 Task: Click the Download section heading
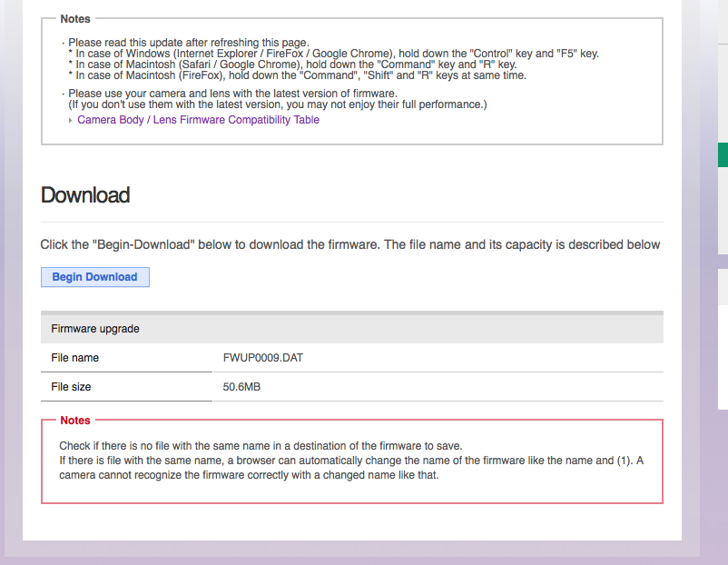(x=85, y=195)
